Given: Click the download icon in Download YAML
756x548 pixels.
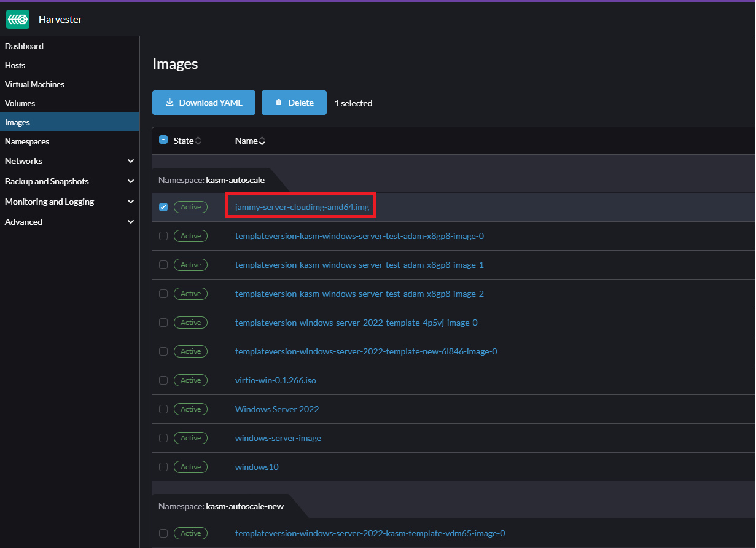Looking at the screenshot, I should tap(170, 103).
